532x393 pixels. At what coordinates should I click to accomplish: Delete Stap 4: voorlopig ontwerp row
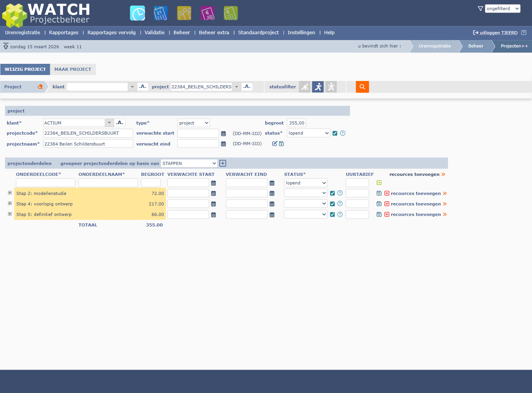[387, 204]
